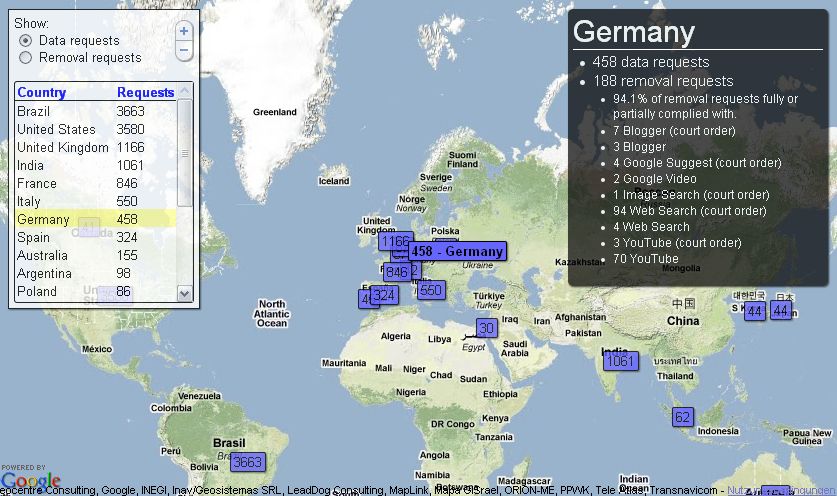Click the scroll down arrow in country list
This screenshot has width=837, height=496.
185,293
